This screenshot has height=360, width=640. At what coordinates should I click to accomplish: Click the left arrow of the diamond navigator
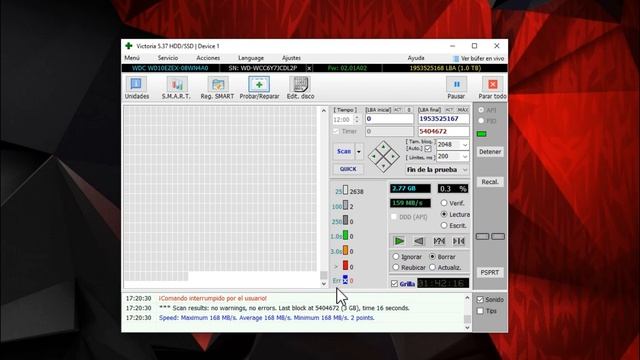tap(374, 156)
